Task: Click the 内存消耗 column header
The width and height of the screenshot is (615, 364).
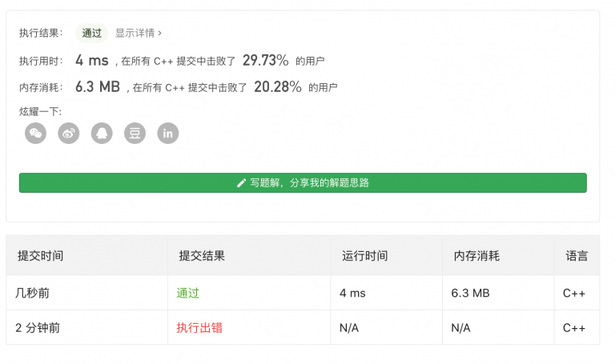Action: (x=476, y=256)
